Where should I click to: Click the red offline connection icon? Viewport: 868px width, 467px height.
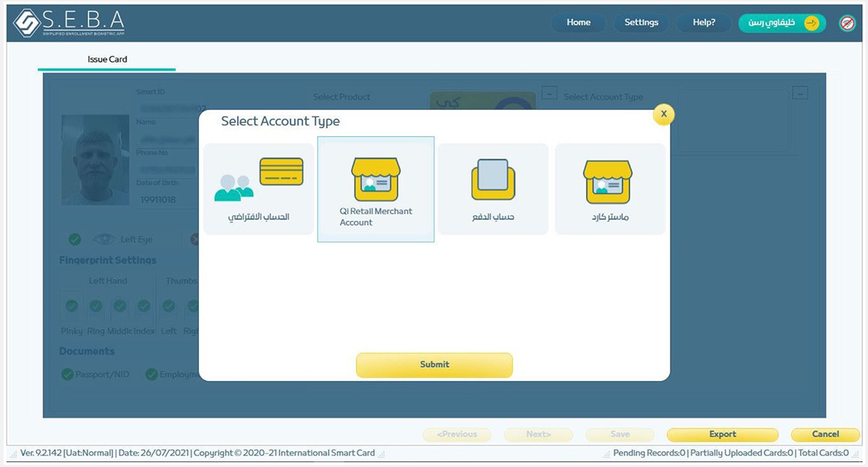point(847,23)
